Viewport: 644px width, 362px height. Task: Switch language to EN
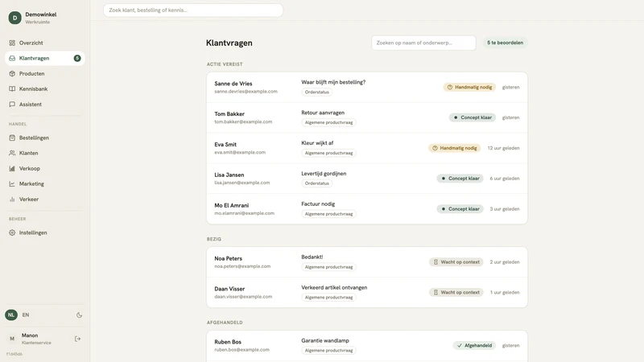tap(26, 315)
